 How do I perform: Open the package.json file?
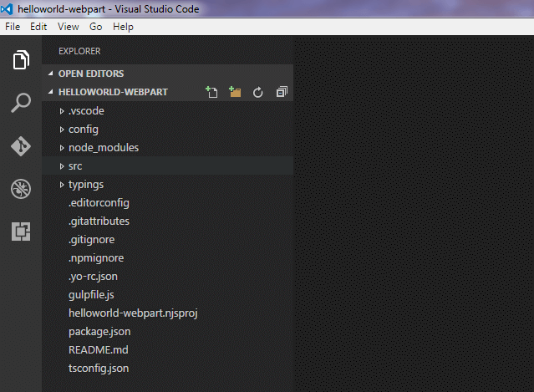[x=99, y=332]
